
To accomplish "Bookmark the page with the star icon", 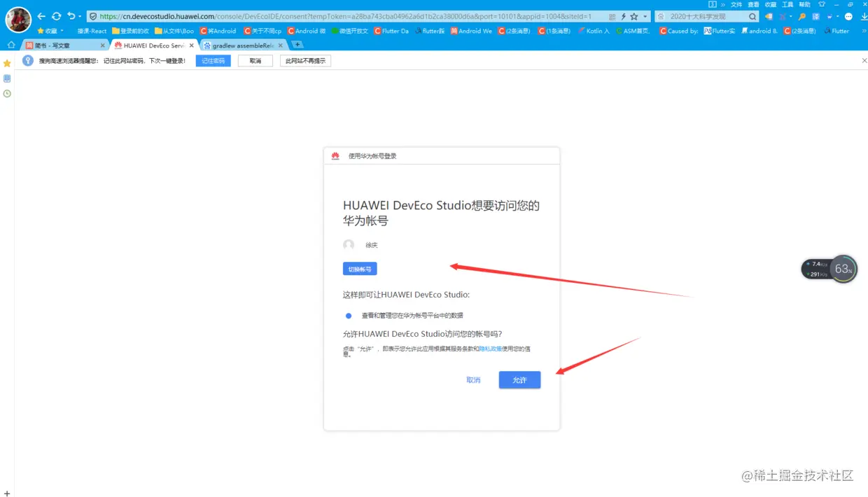I will 634,16.
